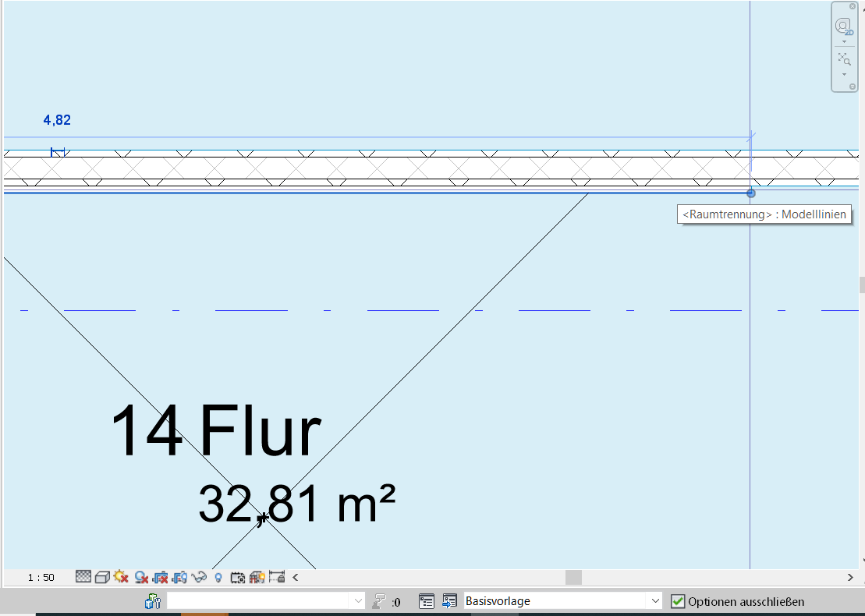Viewport: 865px width, 616px height.
Task: Open the 1 : 50 view scale menu
Action: click(41, 578)
